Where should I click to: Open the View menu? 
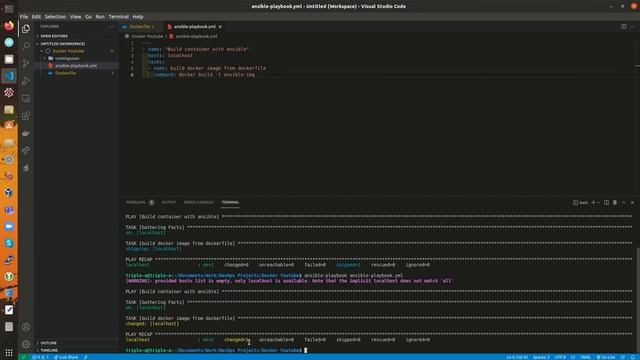point(75,17)
